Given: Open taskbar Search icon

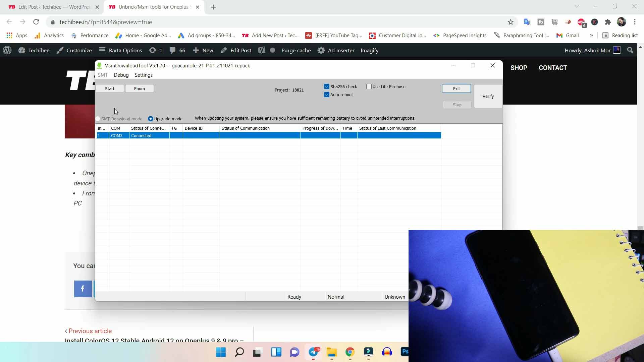Looking at the screenshot, I should coord(239,352).
